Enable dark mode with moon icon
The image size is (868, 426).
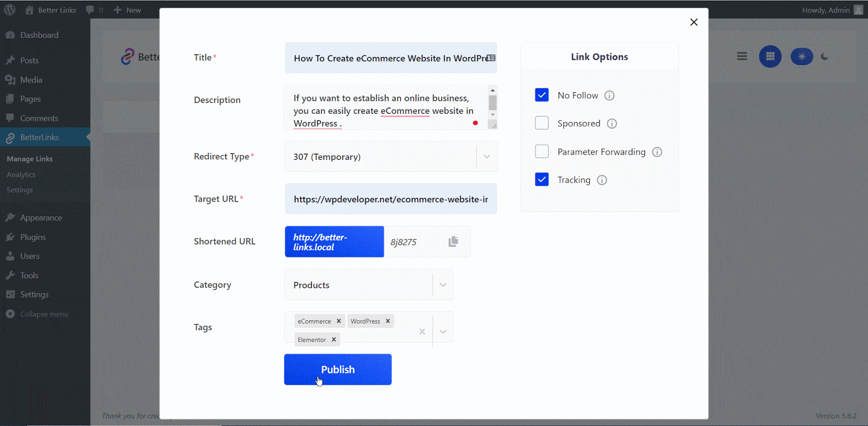click(x=825, y=56)
